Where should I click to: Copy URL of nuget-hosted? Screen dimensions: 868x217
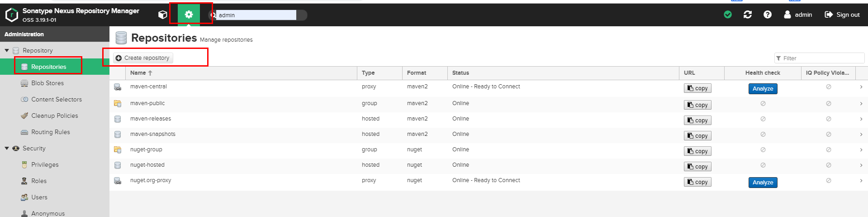697,166
